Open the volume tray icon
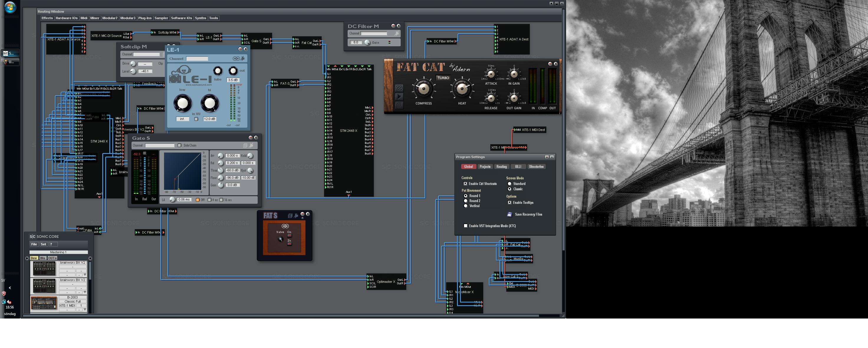Viewport: 868px width, 348px height. 9,302
